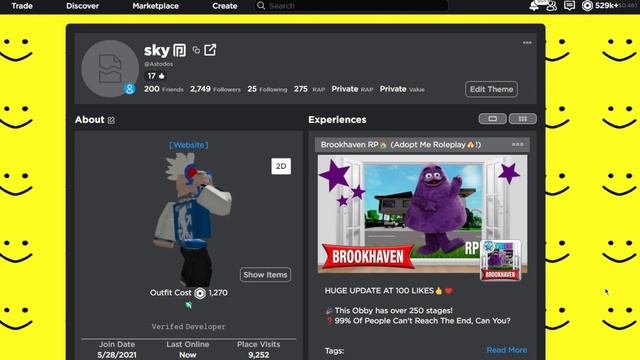
Task: Open the chat messages icon
Action: pyautogui.click(x=569, y=5)
